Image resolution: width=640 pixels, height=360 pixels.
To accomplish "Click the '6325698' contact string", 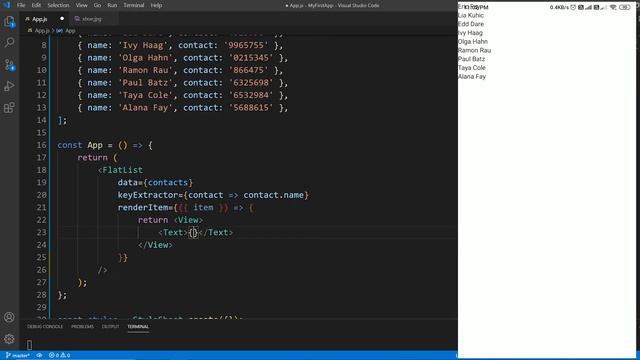I will pyautogui.click(x=251, y=83).
